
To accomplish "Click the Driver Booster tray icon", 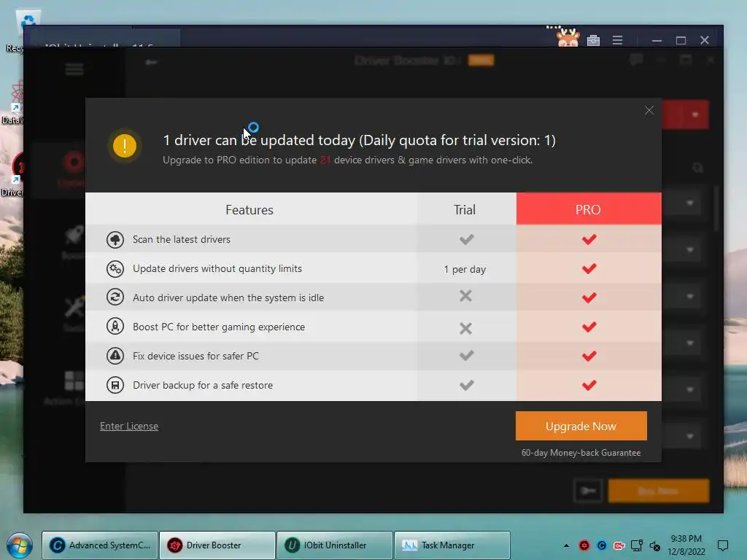I will click(584, 545).
